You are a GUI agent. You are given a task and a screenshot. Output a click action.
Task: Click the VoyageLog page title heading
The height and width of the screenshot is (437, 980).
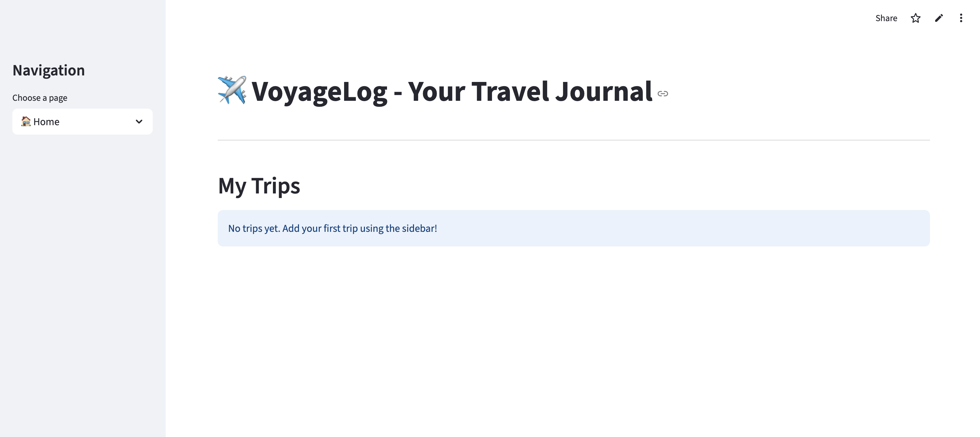(x=434, y=91)
